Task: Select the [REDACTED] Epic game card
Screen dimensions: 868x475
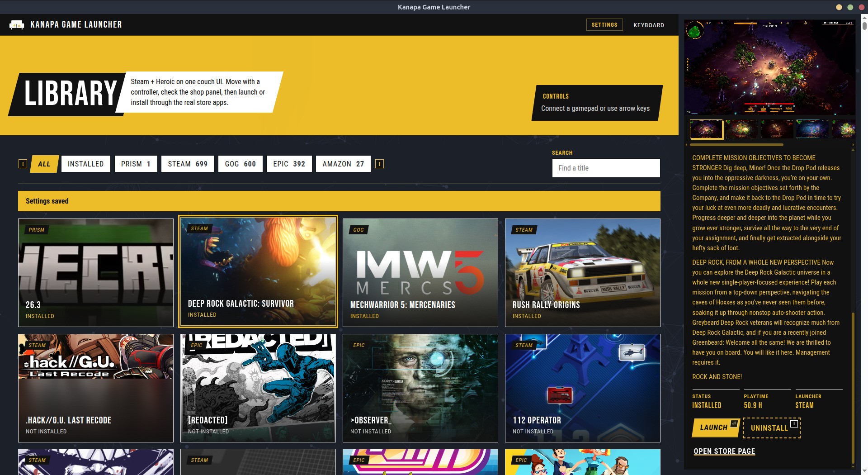Action: 258,388
